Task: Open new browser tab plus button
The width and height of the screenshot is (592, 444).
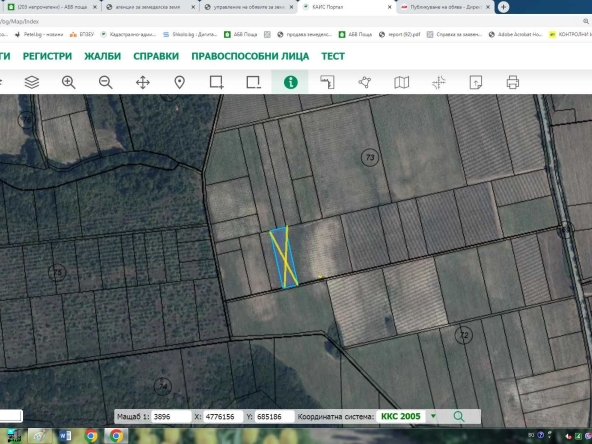Action: point(503,7)
